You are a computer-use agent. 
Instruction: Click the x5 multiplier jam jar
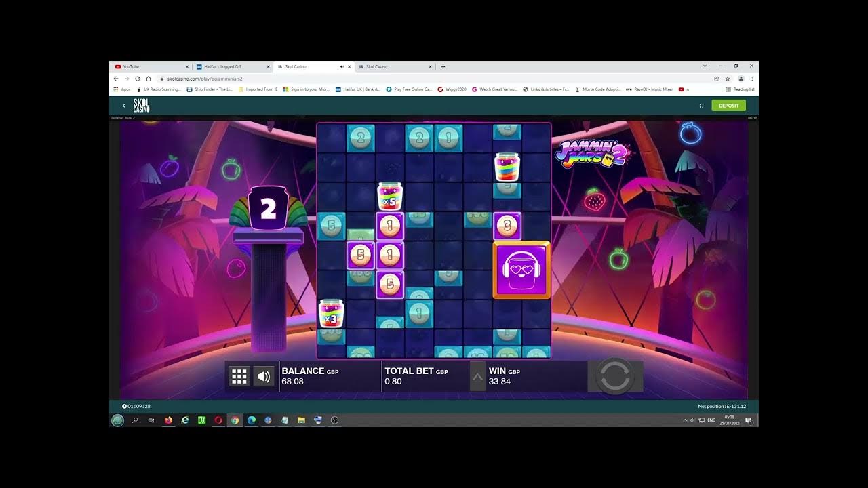click(390, 197)
